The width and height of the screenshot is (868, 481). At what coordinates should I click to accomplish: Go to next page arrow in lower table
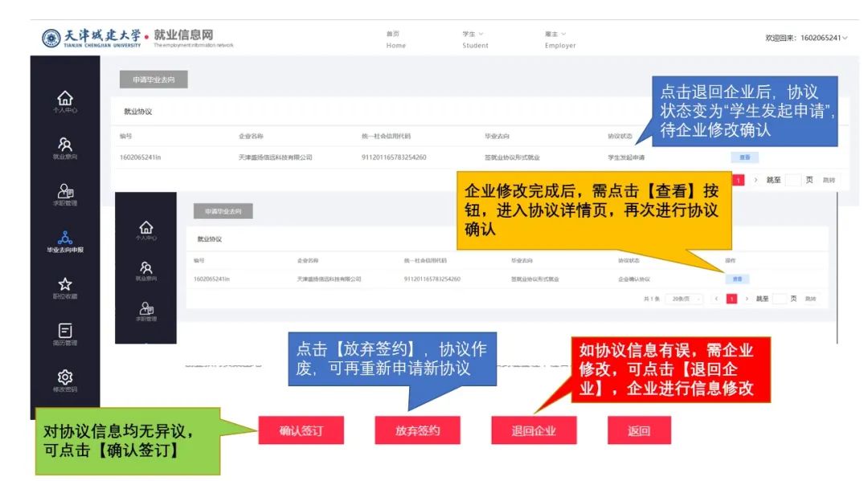click(x=746, y=299)
